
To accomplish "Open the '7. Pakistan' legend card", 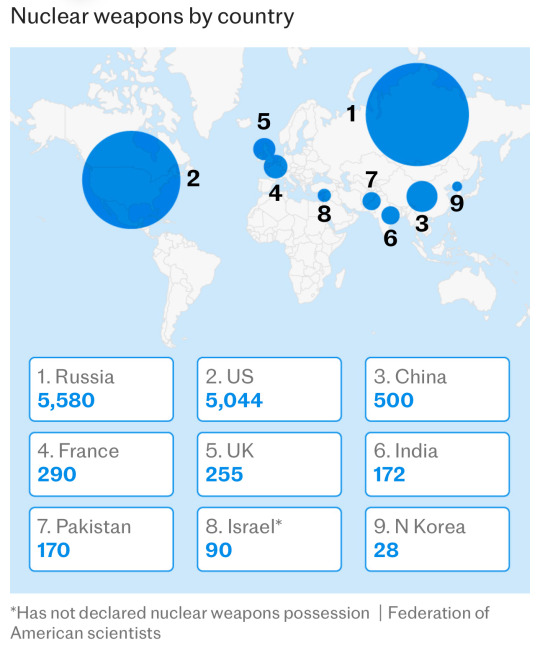I will 101,539.
